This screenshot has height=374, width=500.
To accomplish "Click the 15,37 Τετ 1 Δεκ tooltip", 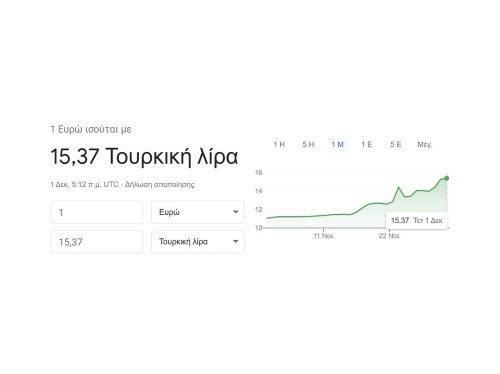I will tap(416, 220).
